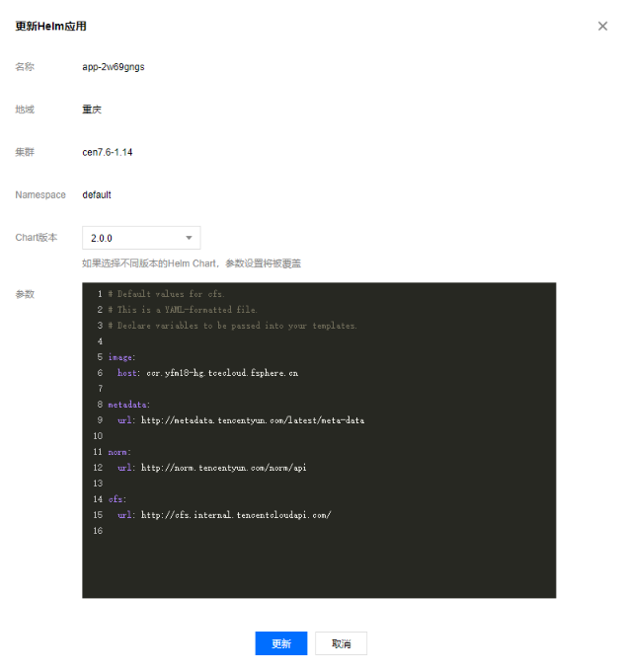Click the 更新 button
Image resolution: width=623 pixels, height=672 pixels.
(280, 642)
